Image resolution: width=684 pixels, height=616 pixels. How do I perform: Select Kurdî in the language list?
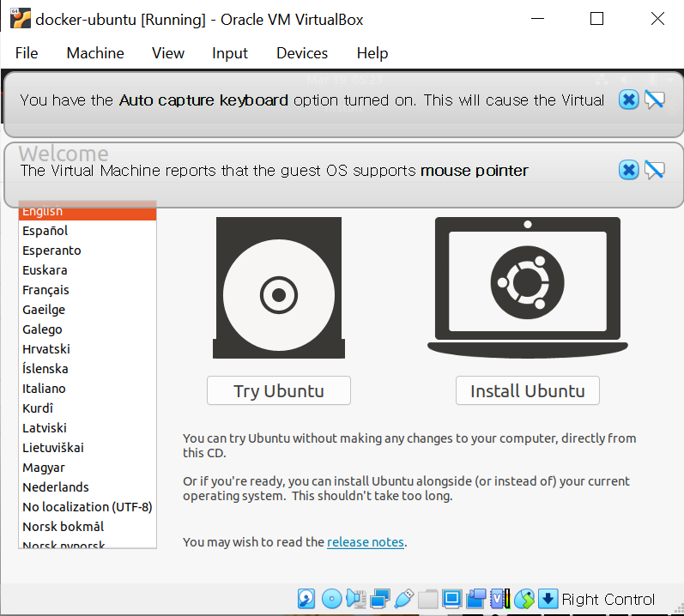tap(88, 408)
